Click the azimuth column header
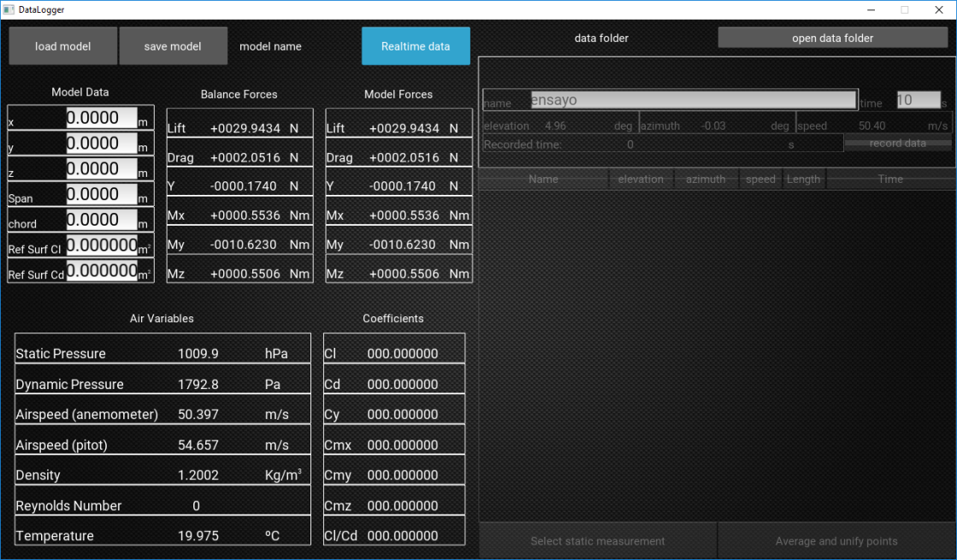 click(x=706, y=180)
